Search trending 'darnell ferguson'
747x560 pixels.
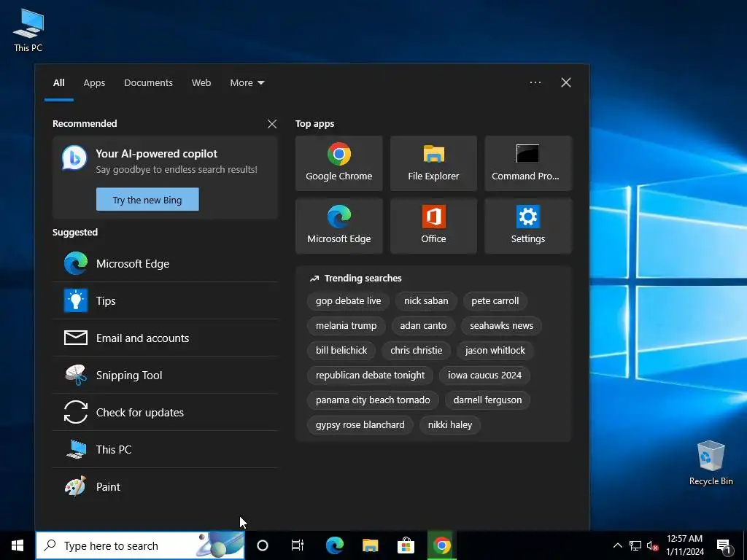point(487,400)
